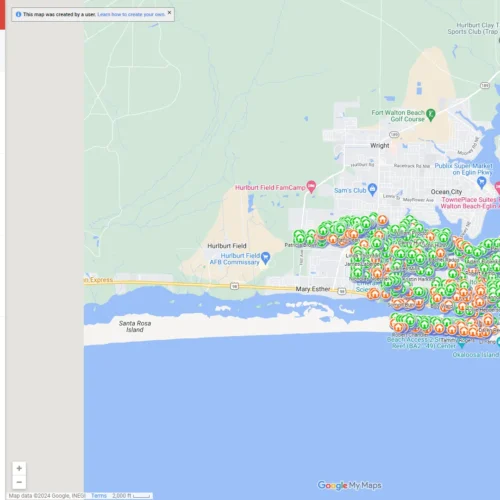Viewport: 500px width, 500px height.
Task: Click the Hurlburt Field label
Action: tap(227, 246)
